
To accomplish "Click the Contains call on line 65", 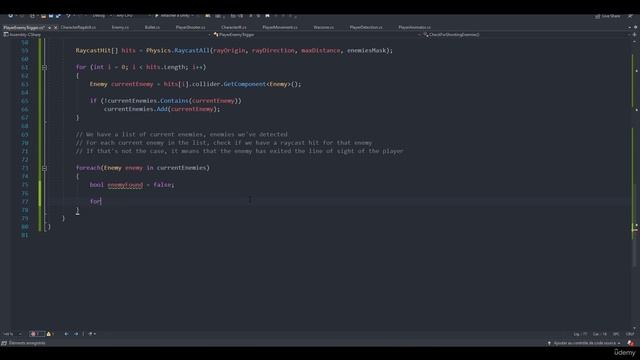I will 174,101.
